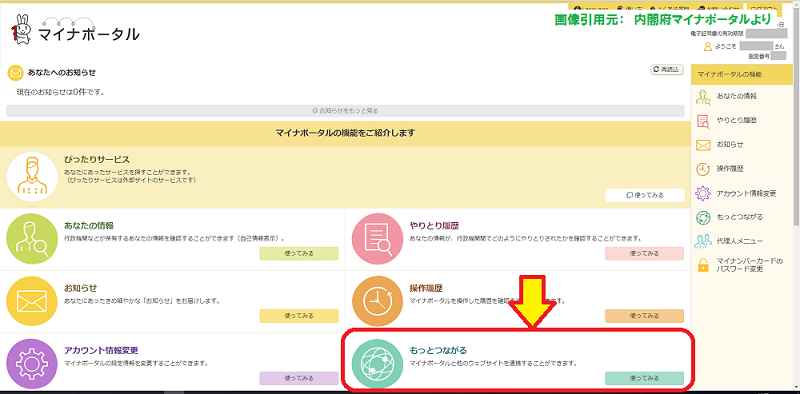Select 代理人メニュー in sidebar menu
The width and height of the screenshot is (800, 394).
coord(739,241)
